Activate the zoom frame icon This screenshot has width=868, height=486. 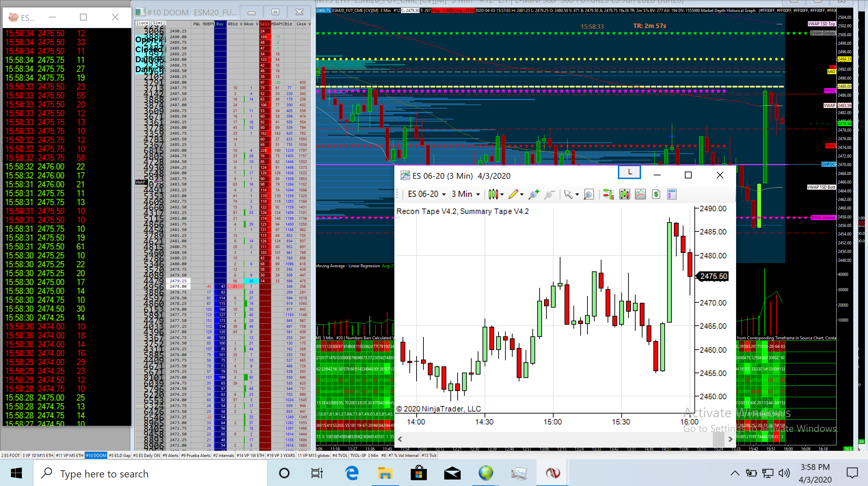point(588,194)
